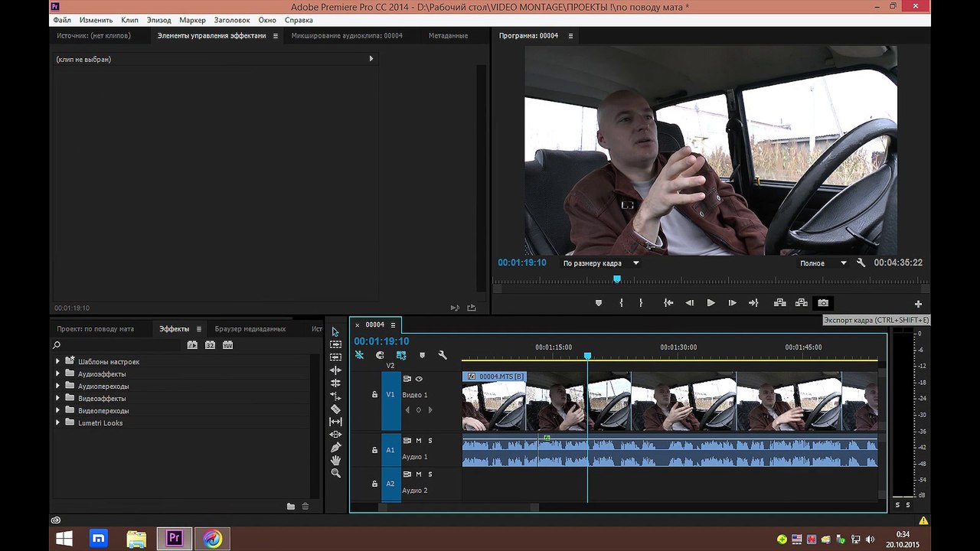This screenshot has width=980, height=551.
Task: Step forward one frame
Action: [732, 303]
